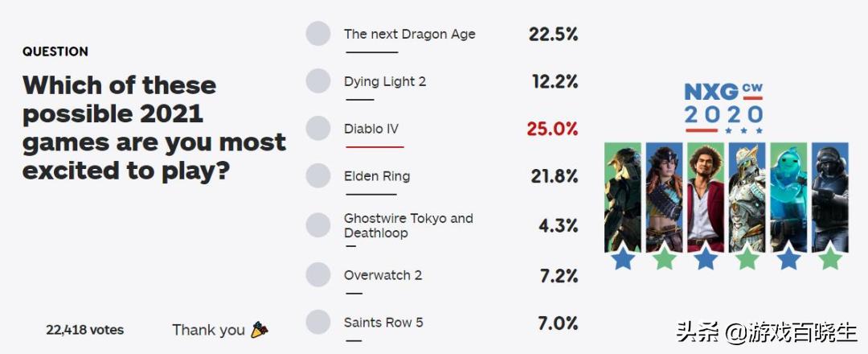Choose the Overwatch 2 radio button
868x354 pixels.
[x=318, y=275]
